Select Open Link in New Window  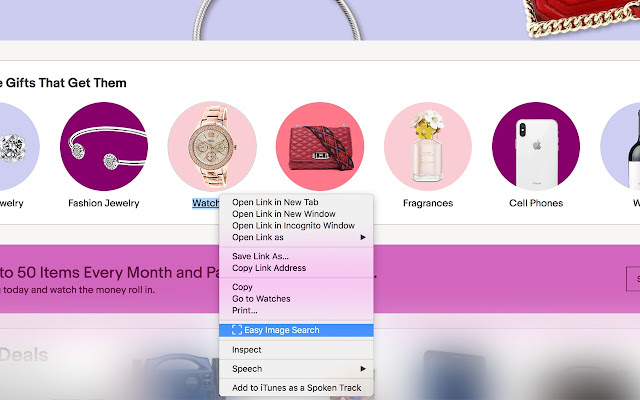click(x=296, y=214)
